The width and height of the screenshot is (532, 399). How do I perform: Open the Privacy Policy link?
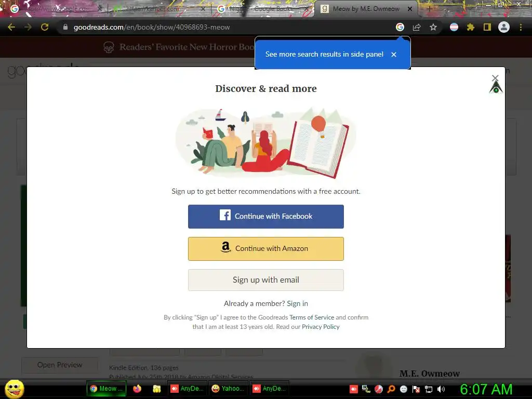click(321, 327)
